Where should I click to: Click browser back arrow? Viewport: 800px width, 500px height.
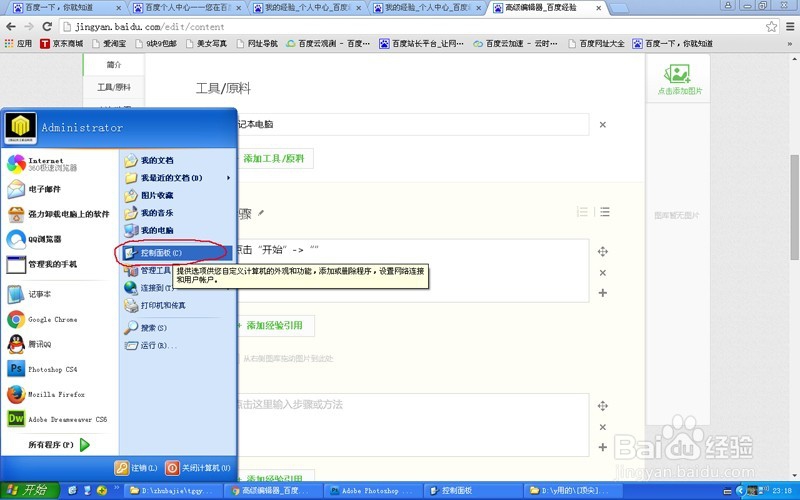pyautogui.click(x=11, y=27)
